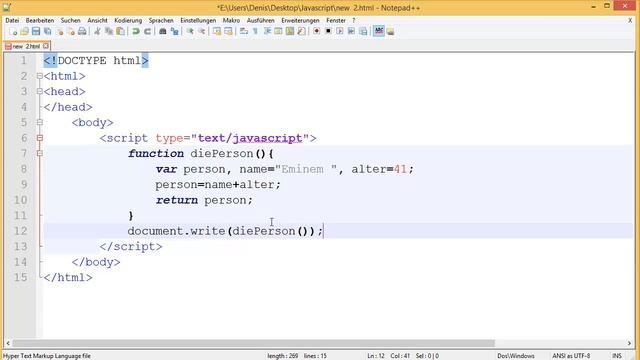Click the Zoom Out toolbar icon
The image size is (640, 360).
tap(202, 31)
